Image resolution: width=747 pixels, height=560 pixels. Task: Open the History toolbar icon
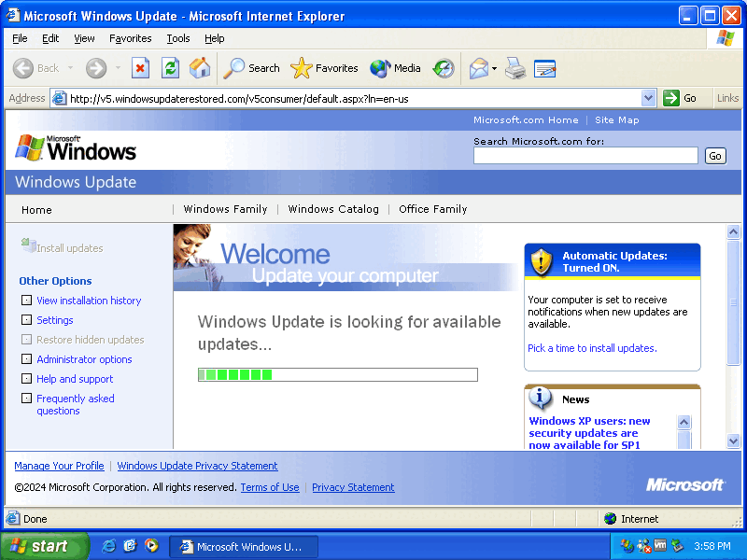444,68
